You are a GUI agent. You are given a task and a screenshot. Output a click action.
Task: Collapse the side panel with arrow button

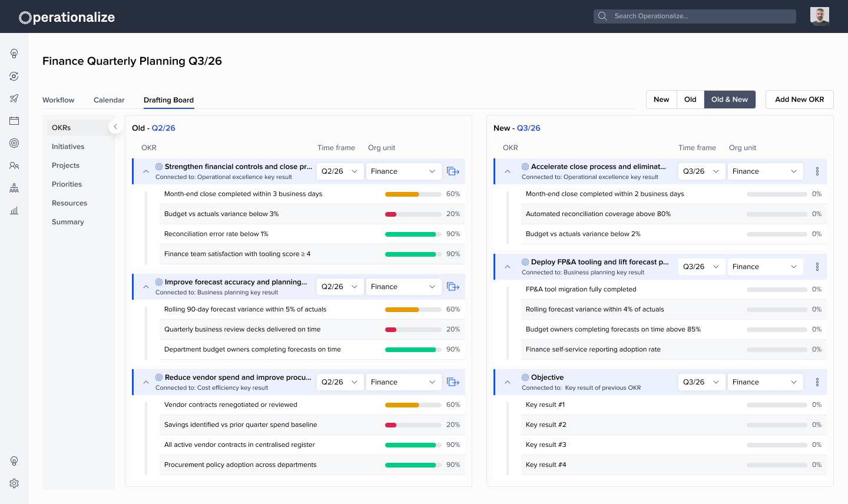click(115, 127)
